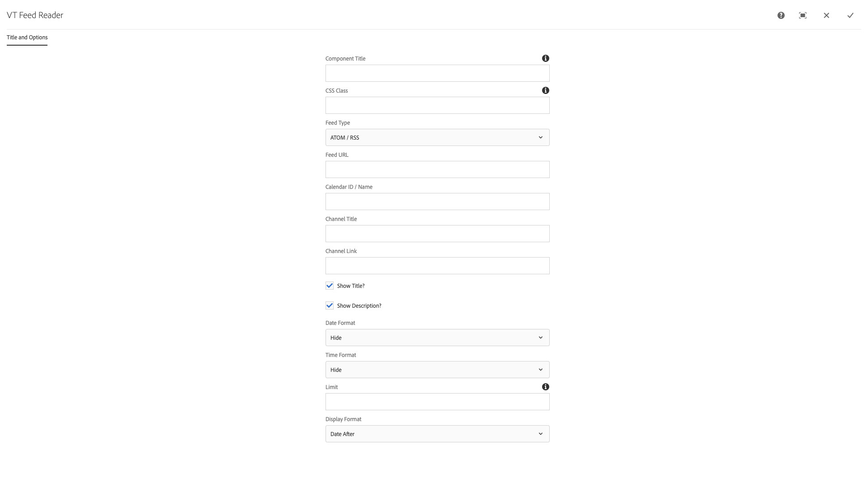Click into the Limit input field
The width and height of the screenshot is (868, 488).
point(437,402)
